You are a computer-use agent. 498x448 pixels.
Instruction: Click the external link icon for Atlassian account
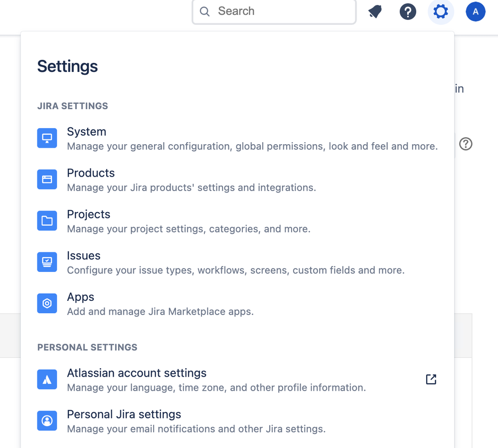coord(431,379)
